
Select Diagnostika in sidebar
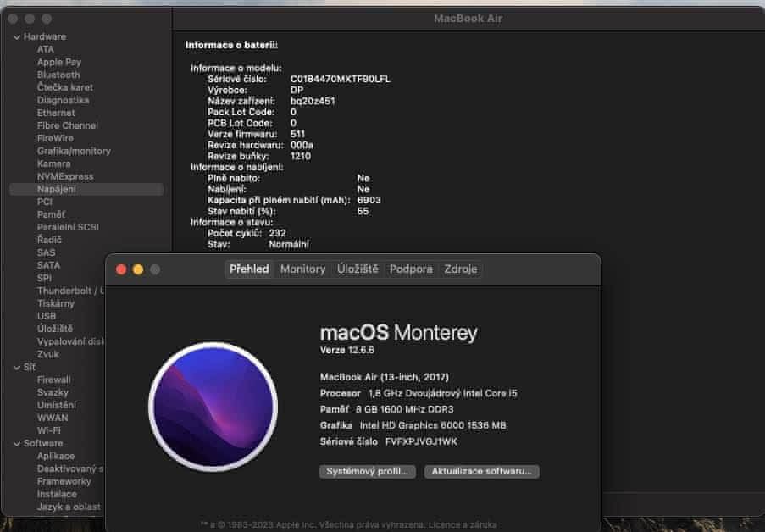(x=63, y=100)
